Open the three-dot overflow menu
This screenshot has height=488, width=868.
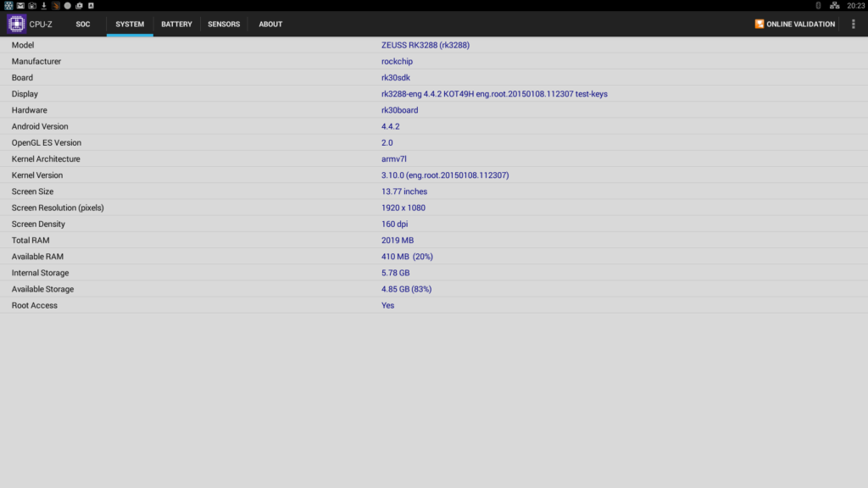853,24
